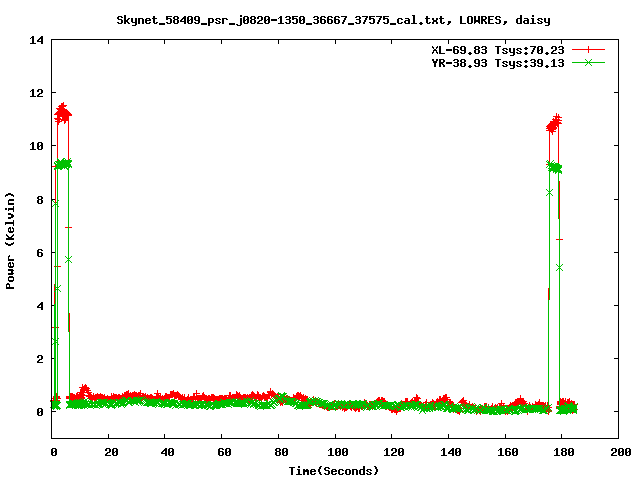Click the y-axis tick label 4
Screen dimensions: 640x480
[x=40, y=306]
